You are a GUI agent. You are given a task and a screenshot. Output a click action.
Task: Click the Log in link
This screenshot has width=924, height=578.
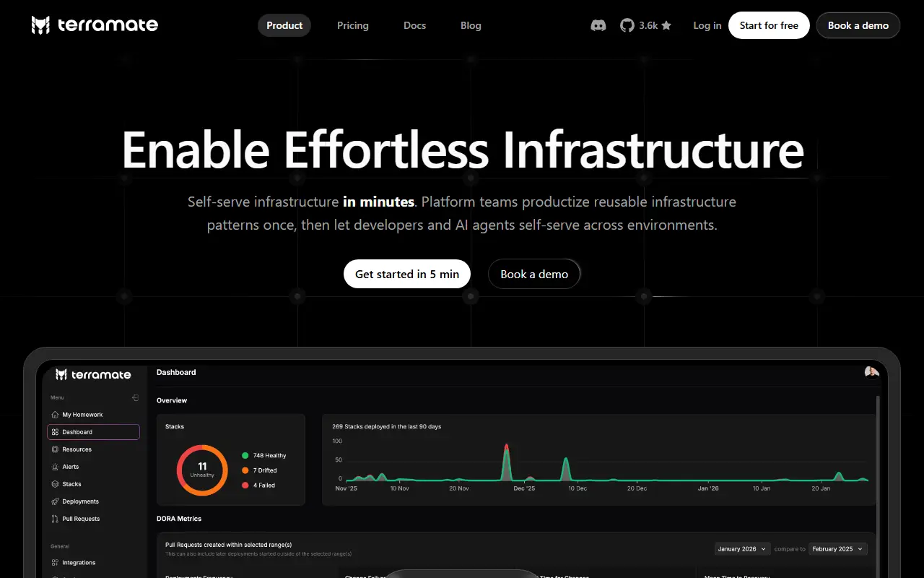[707, 25]
